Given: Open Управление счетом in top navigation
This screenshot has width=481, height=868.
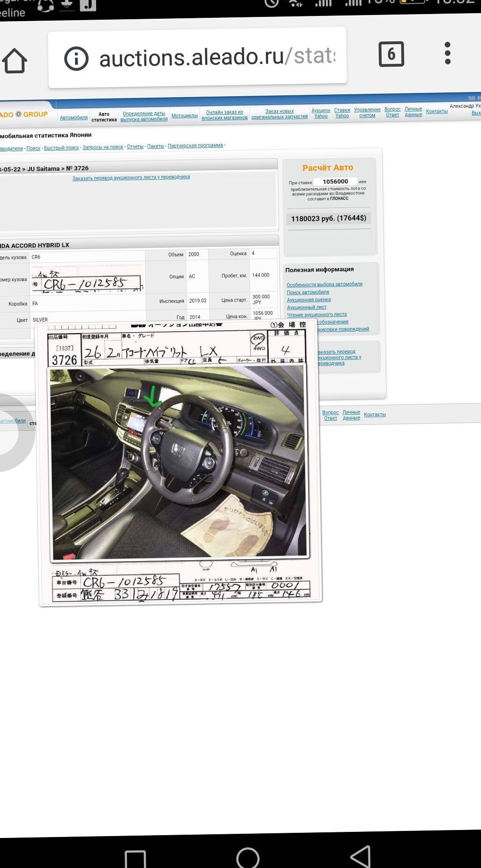Looking at the screenshot, I should click(x=368, y=112).
